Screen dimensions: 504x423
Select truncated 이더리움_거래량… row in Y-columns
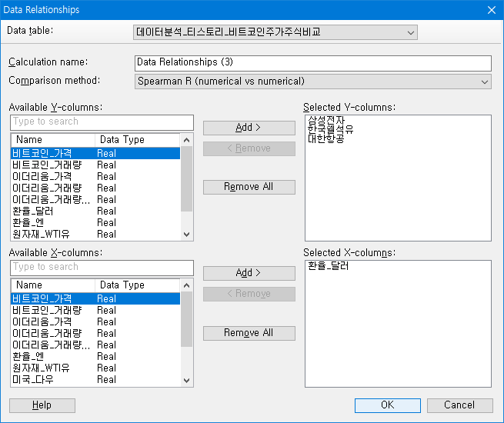pyautogui.click(x=95, y=200)
